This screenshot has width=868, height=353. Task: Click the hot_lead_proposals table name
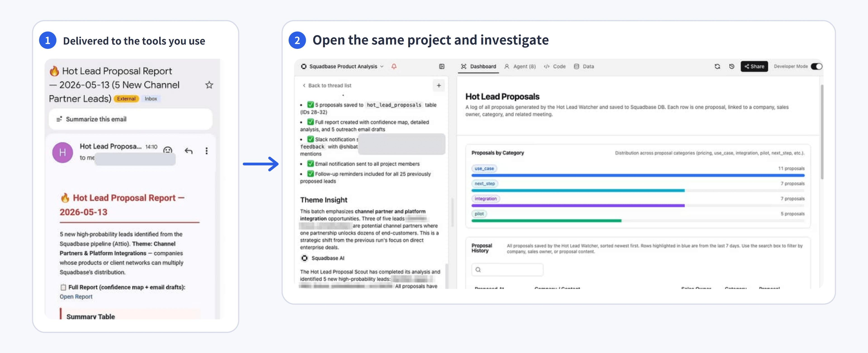pyautogui.click(x=394, y=105)
